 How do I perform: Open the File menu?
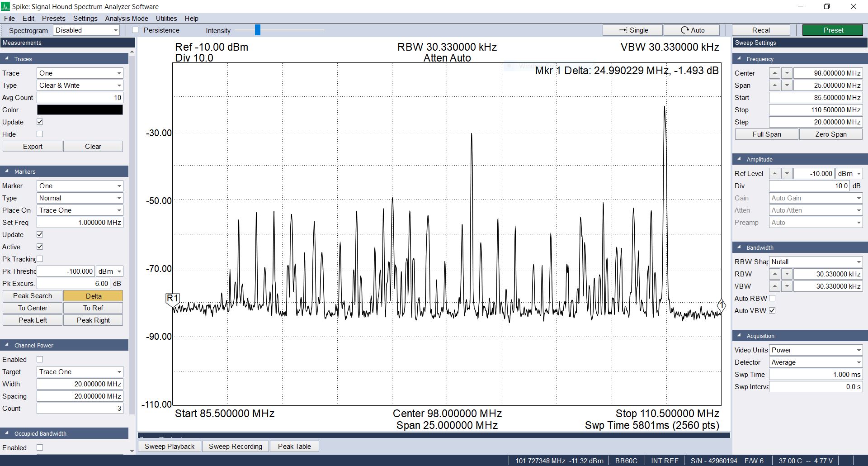pyautogui.click(x=9, y=19)
